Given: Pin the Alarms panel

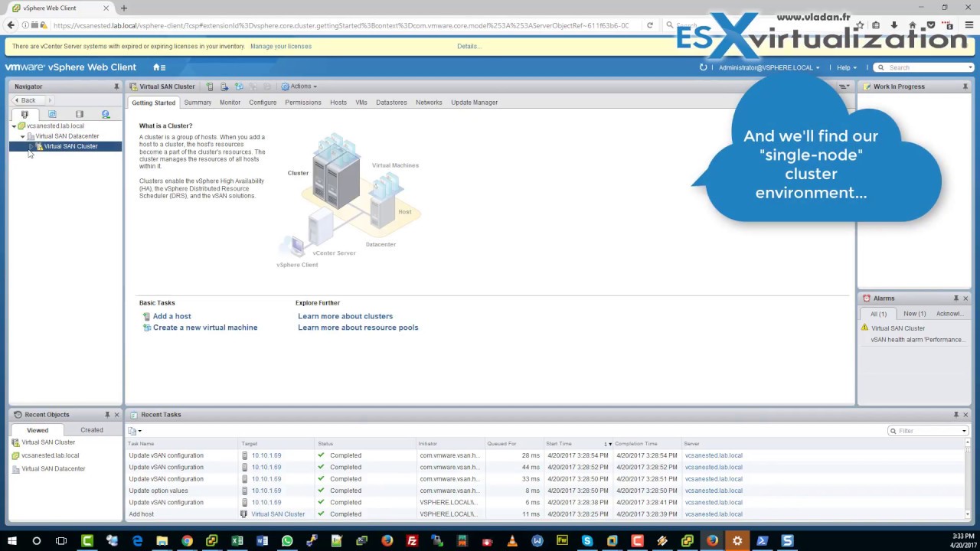Looking at the screenshot, I should tap(955, 298).
